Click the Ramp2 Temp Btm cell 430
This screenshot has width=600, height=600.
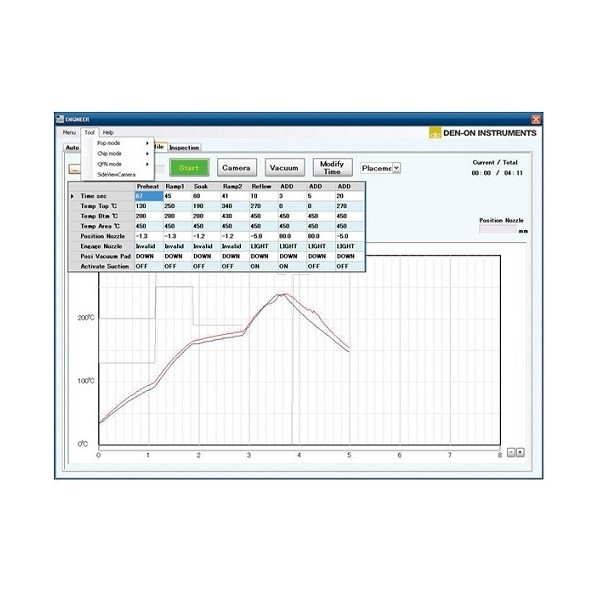(x=235, y=216)
